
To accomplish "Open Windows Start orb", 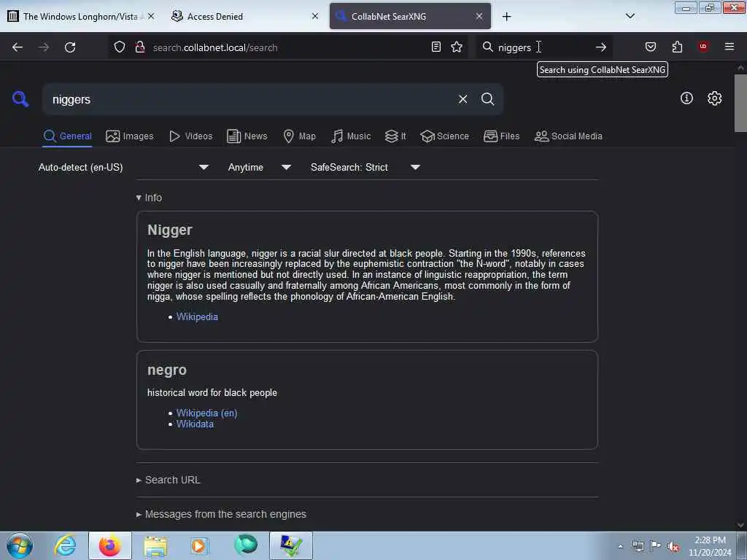I will (x=20, y=545).
